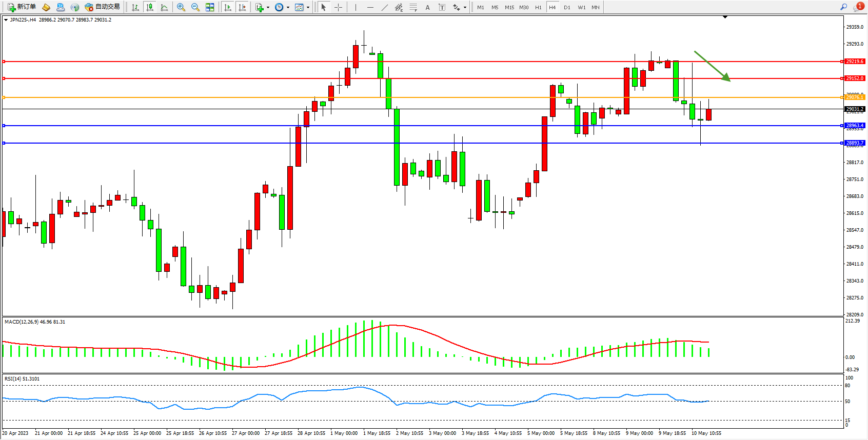Tile chart windows with the grid icon

coord(210,7)
